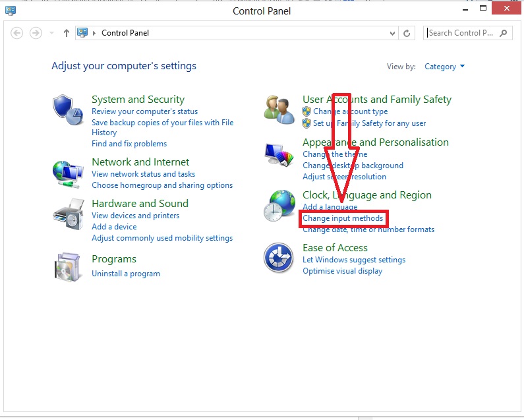This screenshot has width=524, height=420.
Task: Navigate up one level with Up arrow
Action: point(66,33)
